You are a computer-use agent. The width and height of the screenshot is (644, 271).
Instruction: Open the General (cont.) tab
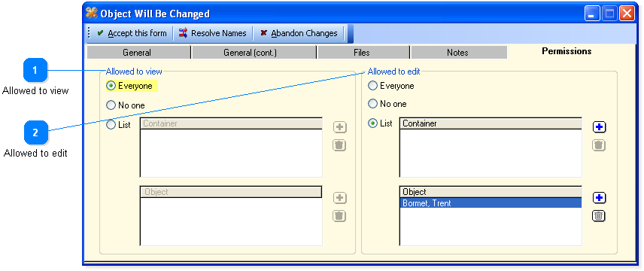(x=254, y=53)
